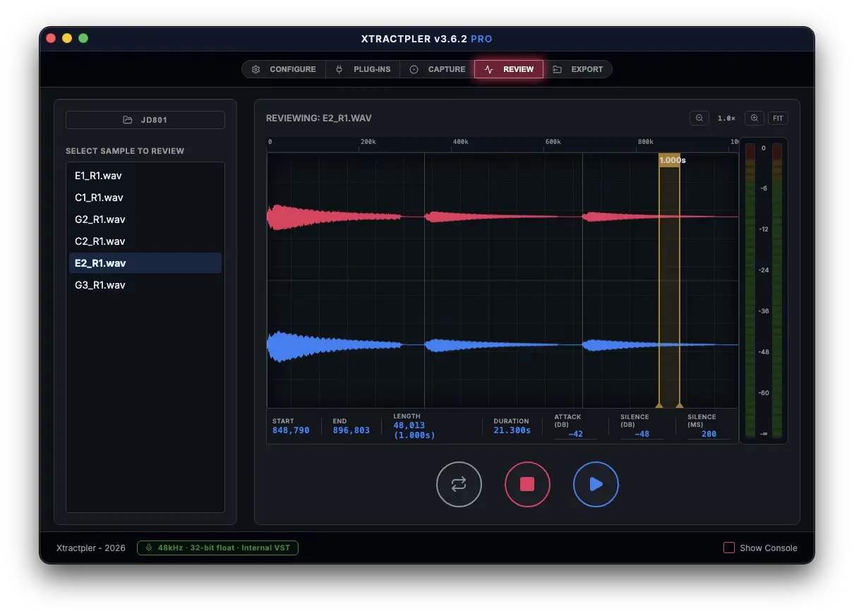Image resolution: width=854 pixels, height=616 pixels.
Task: Select the Review tab
Action: [509, 69]
